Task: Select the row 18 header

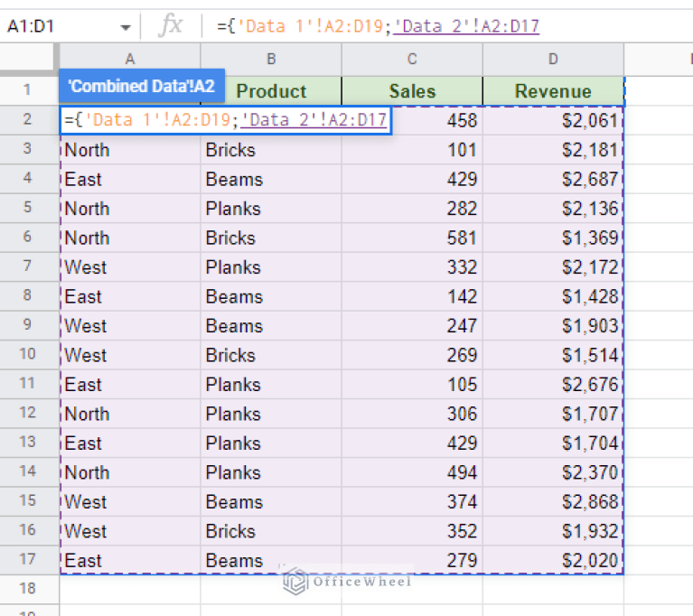Action: tap(29, 589)
